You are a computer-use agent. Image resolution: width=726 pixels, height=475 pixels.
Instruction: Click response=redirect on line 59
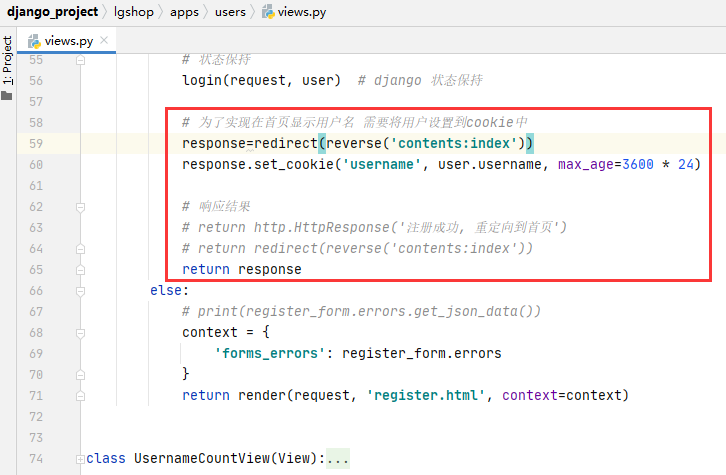click(250, 144)
